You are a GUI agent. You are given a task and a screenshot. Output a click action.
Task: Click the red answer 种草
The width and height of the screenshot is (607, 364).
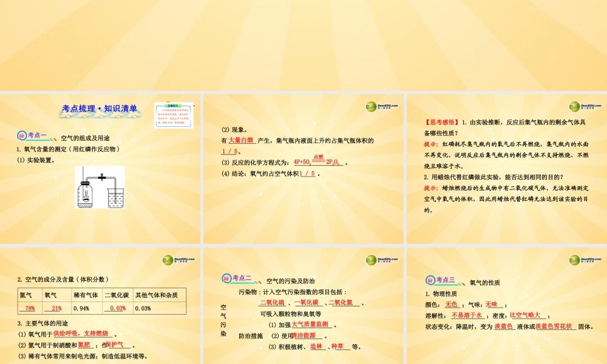coord(337,346)
